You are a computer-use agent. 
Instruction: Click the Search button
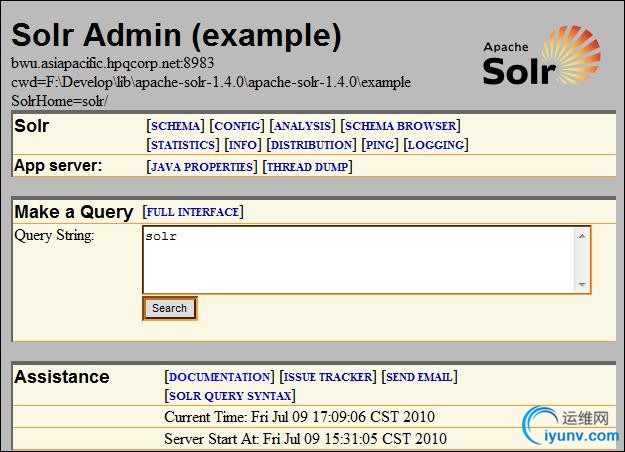tap(169, 308)
